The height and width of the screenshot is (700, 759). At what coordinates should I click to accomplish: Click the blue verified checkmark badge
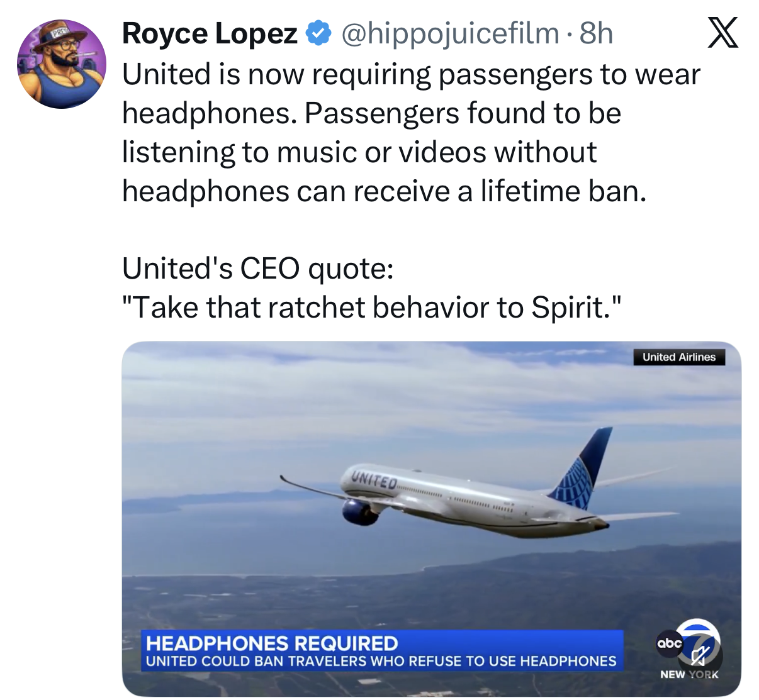318,33
